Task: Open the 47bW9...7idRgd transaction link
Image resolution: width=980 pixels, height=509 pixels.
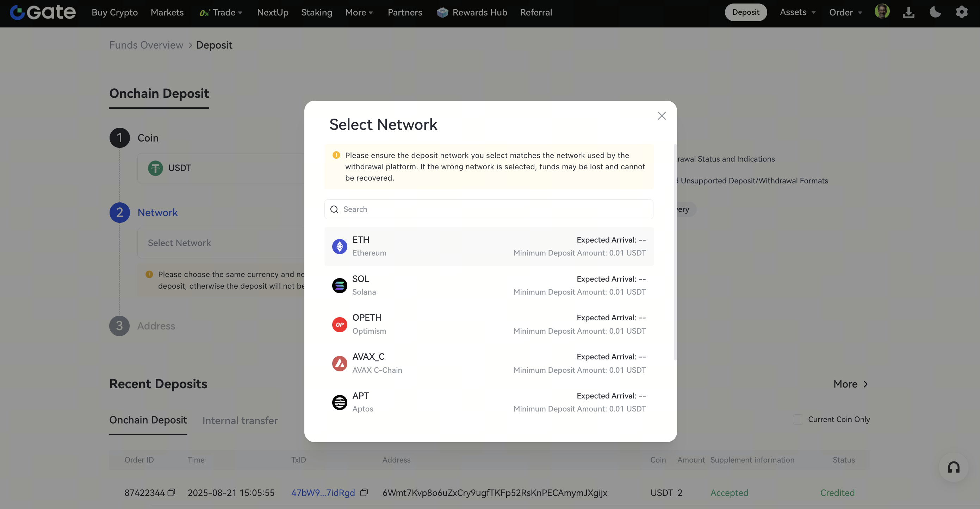Action: pos(323,493)
